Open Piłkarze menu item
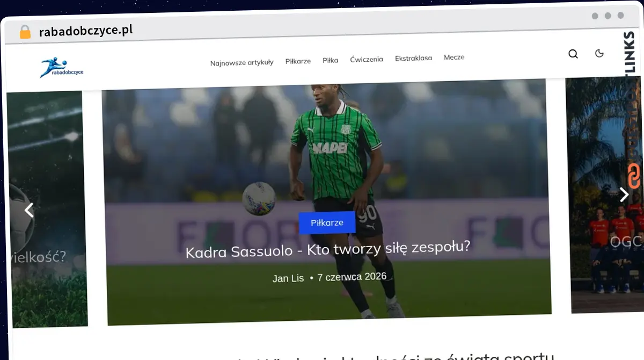The image size is (644, 360). pyautogui.click(x=298, y=61)
